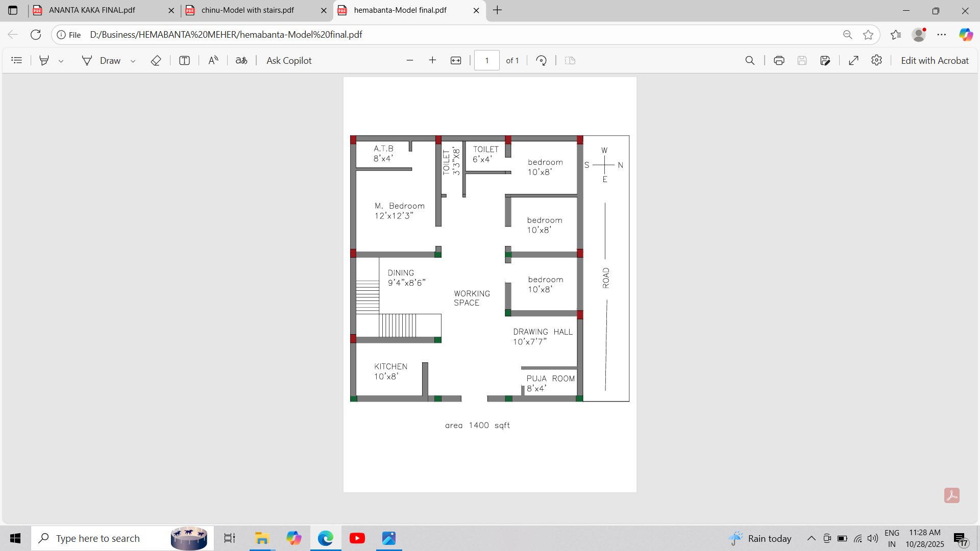Click the Add text tool
The height and width of the screenshot is (551, 980).
pyautogui.click(x=184, y=60)
